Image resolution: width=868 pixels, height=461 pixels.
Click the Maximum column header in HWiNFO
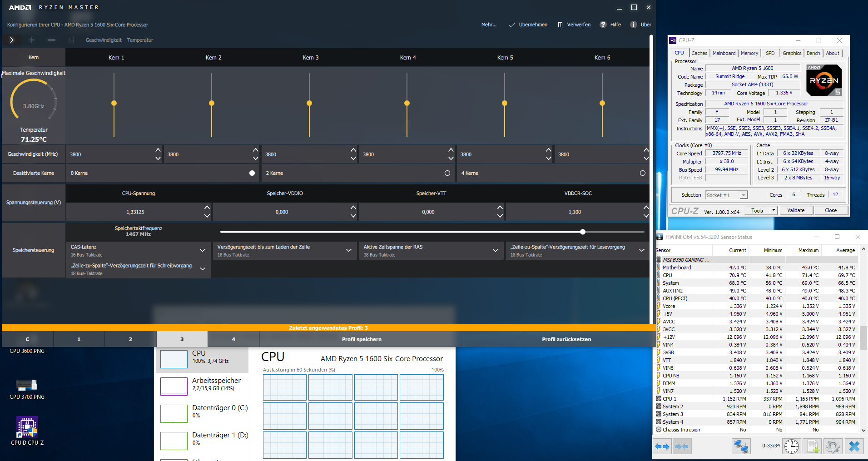[808, 250]
